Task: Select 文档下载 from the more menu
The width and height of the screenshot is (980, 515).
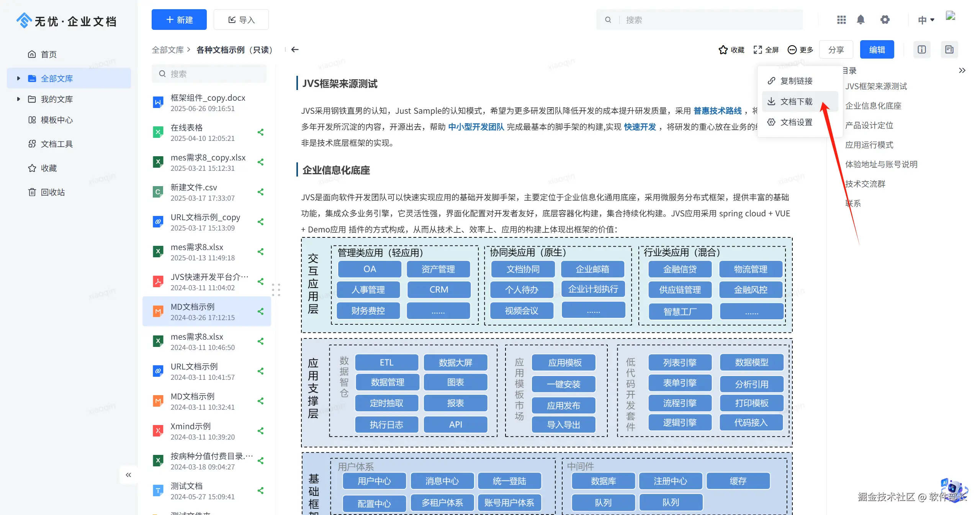Action: (796, 101)
